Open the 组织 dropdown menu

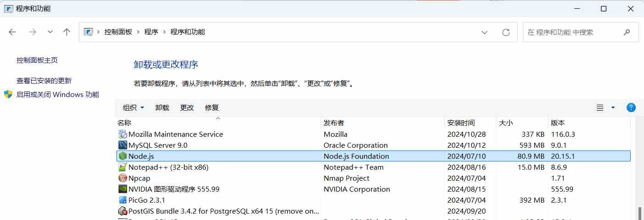pos(133,107)
